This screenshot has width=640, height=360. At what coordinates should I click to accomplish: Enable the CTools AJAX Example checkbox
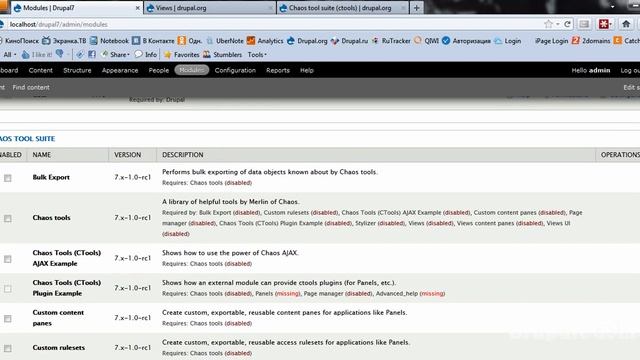point(8,259)
